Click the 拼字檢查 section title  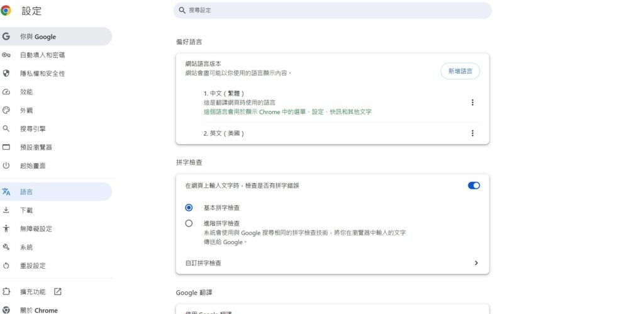tap(189, 162)
